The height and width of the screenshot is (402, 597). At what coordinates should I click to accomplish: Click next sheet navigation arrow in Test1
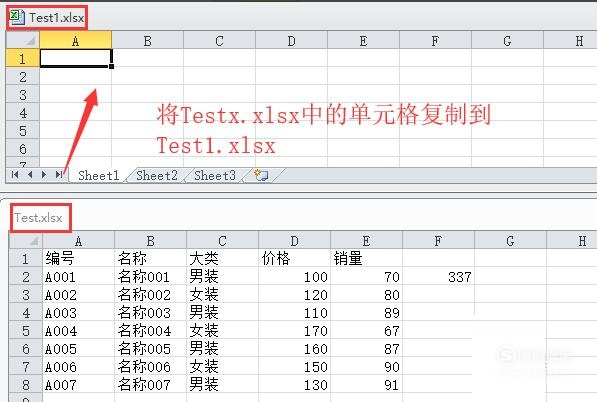pyautogui.click(x=44, y=175)
